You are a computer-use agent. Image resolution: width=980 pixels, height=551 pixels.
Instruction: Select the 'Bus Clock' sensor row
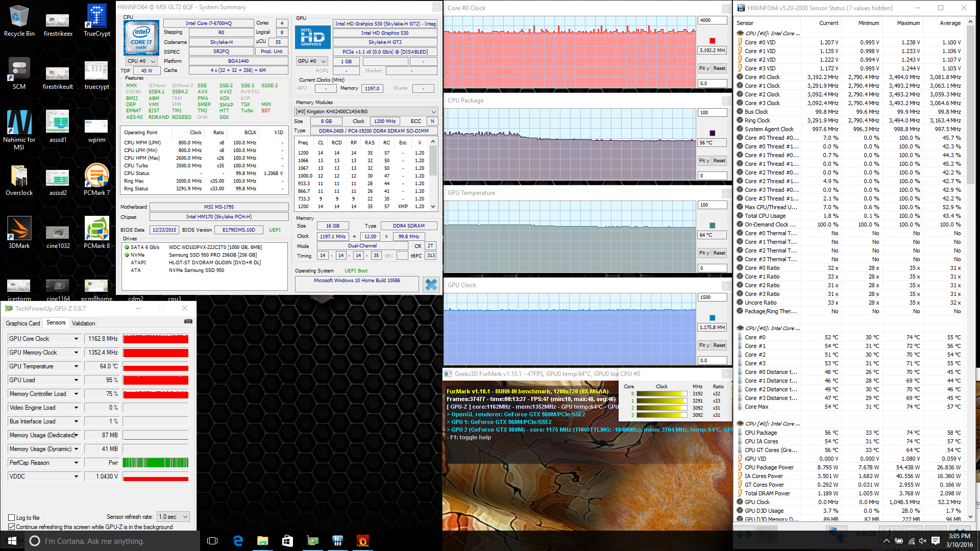[849, 112]
